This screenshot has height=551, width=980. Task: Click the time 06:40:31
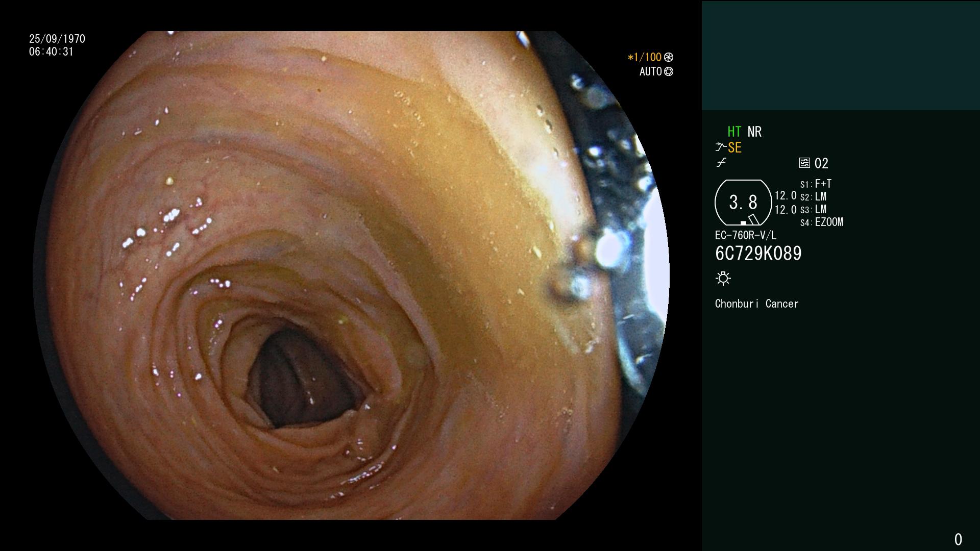point(52,52)
